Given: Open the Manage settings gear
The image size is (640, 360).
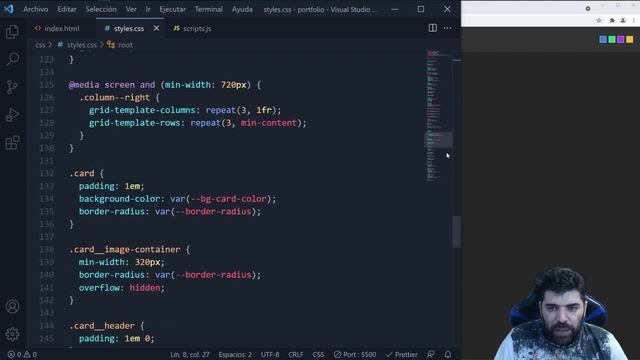Looking at the screenshot, I should (x=12, y=334).
